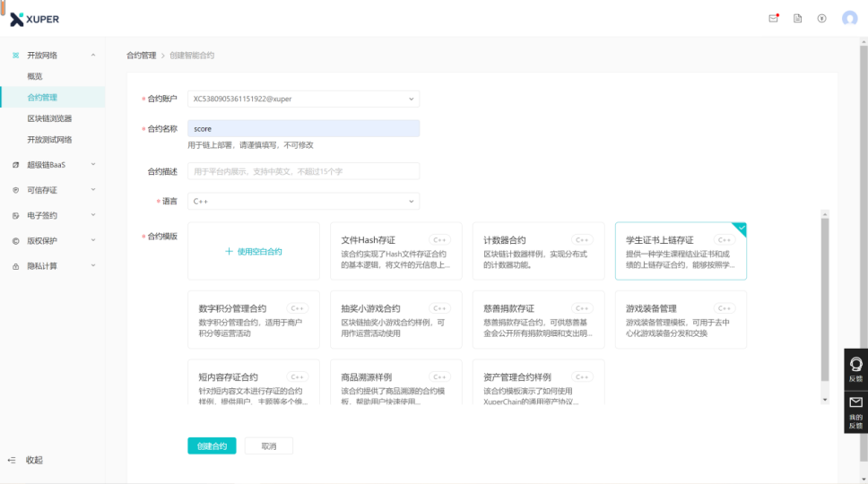Open the document icon in header
The height and width of the screenshot is (484, 868).
pyautogui.click(x=797, y=19)
